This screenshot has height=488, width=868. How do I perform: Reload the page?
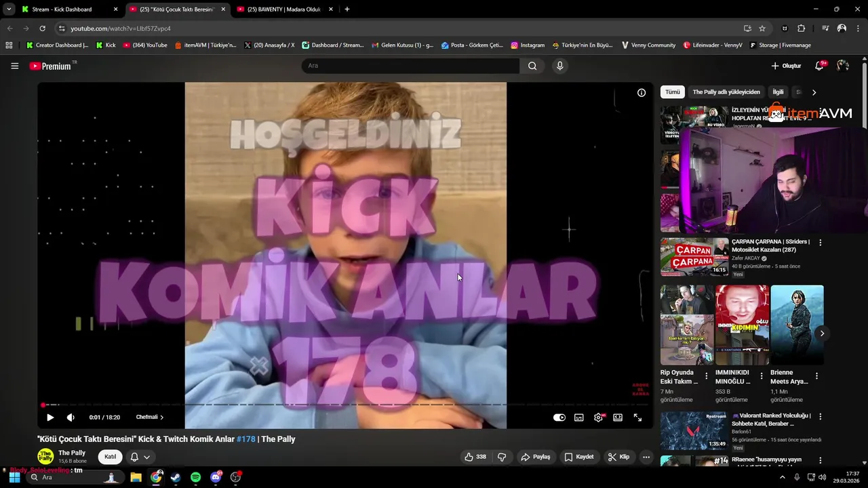[42, 28]
